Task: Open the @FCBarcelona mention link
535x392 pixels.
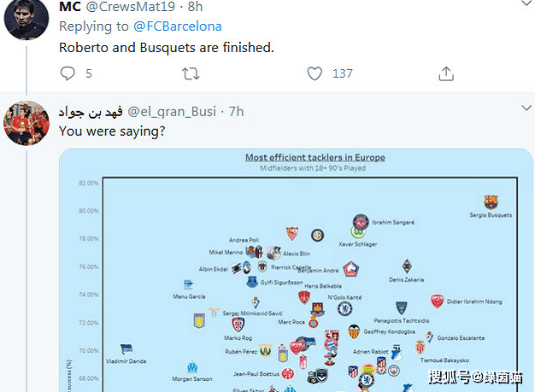Action: pyautogui.click(x=178, y=26)
